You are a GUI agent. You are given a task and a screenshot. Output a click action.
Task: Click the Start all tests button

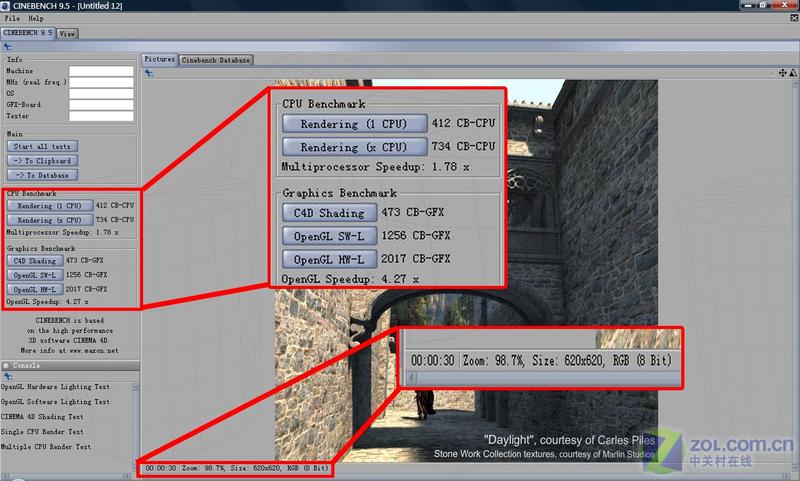click(x=42, y=146)
